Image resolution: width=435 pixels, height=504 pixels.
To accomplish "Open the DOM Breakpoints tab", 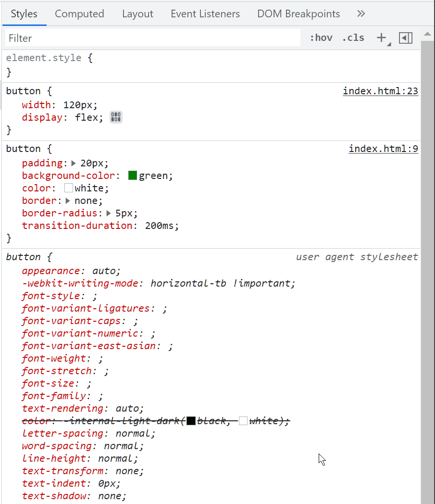I will tap(298, 14).
